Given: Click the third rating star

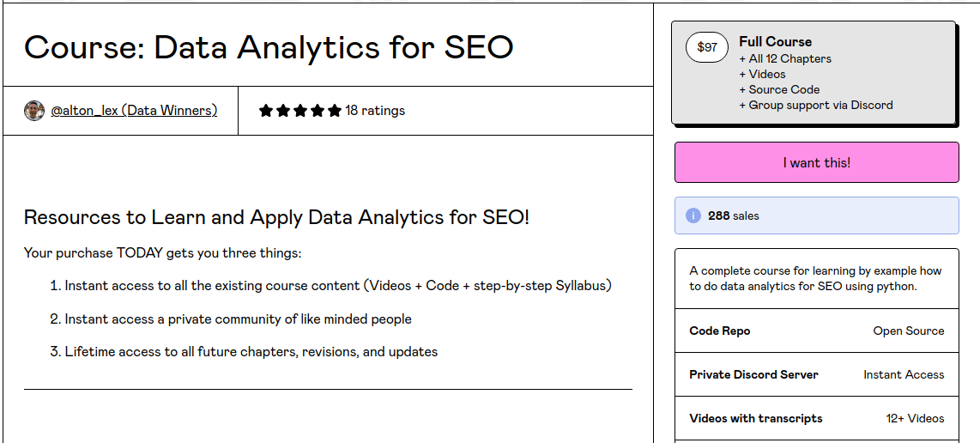Looking at the screenshot, I should [x=300, y=111].
